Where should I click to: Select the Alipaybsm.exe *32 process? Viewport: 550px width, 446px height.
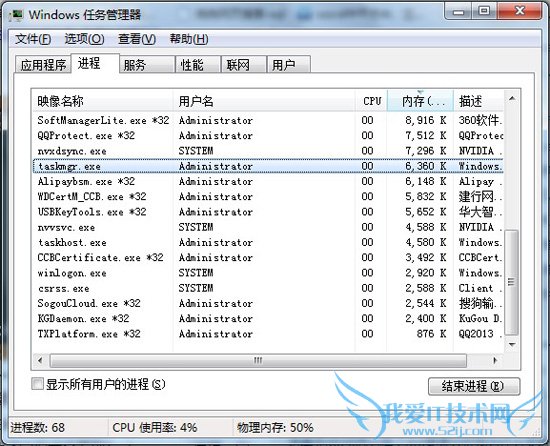coord(269,181)
